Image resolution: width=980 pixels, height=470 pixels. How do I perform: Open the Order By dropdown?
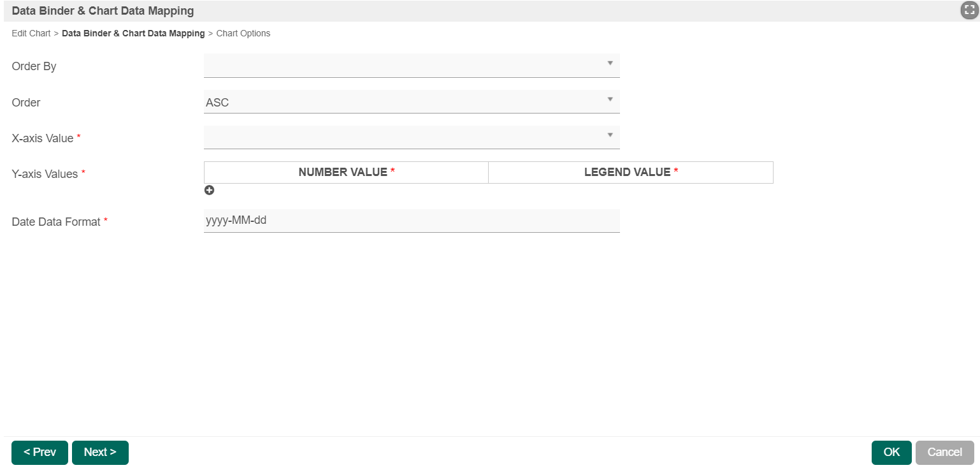412,66
